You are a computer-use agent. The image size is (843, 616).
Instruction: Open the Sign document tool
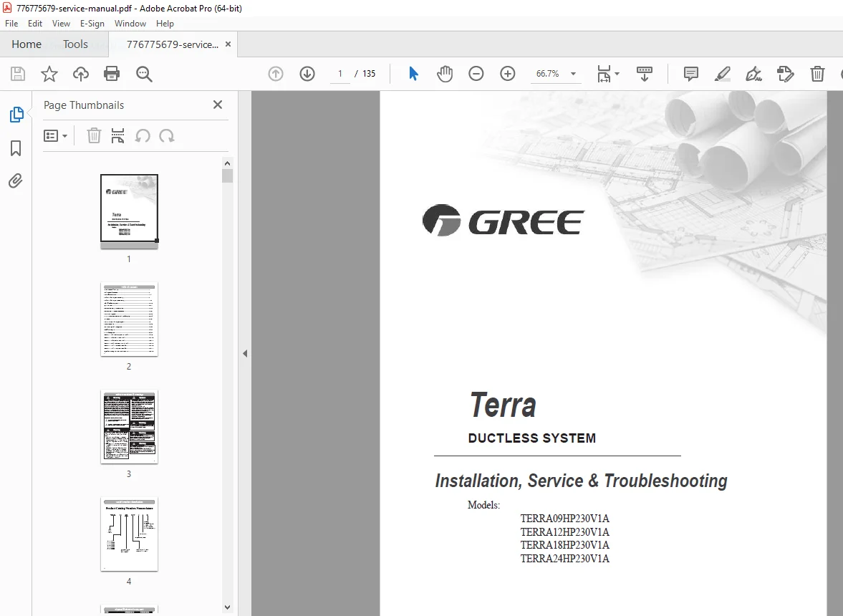click(x=753, y=74)
